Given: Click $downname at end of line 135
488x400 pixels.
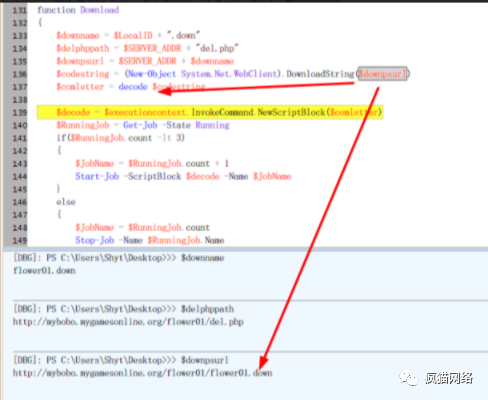Looking at the screenshot, I should (212, 61).
